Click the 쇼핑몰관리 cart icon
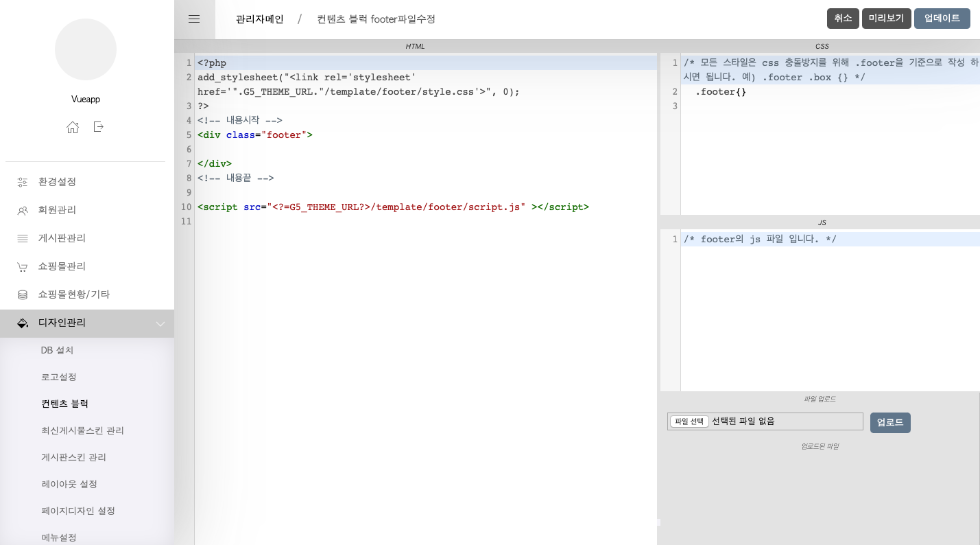 tap(23, 266)
